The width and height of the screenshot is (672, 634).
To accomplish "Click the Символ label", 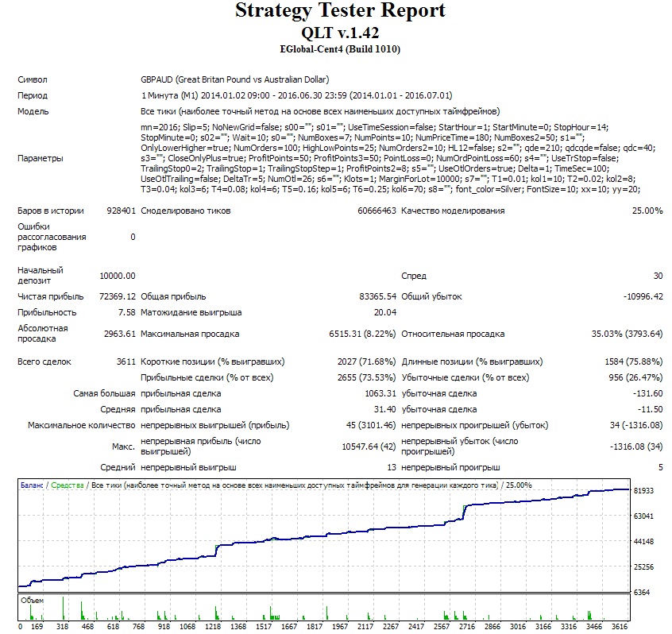I will click(33, 79).
